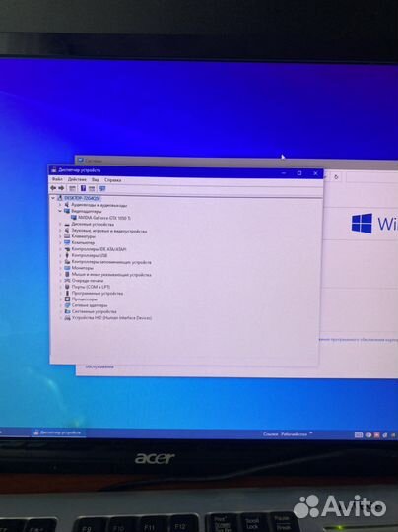Click the Рабочий стол toolbar on the taskbar
This screenshot has height=532, width=398.
294,434
